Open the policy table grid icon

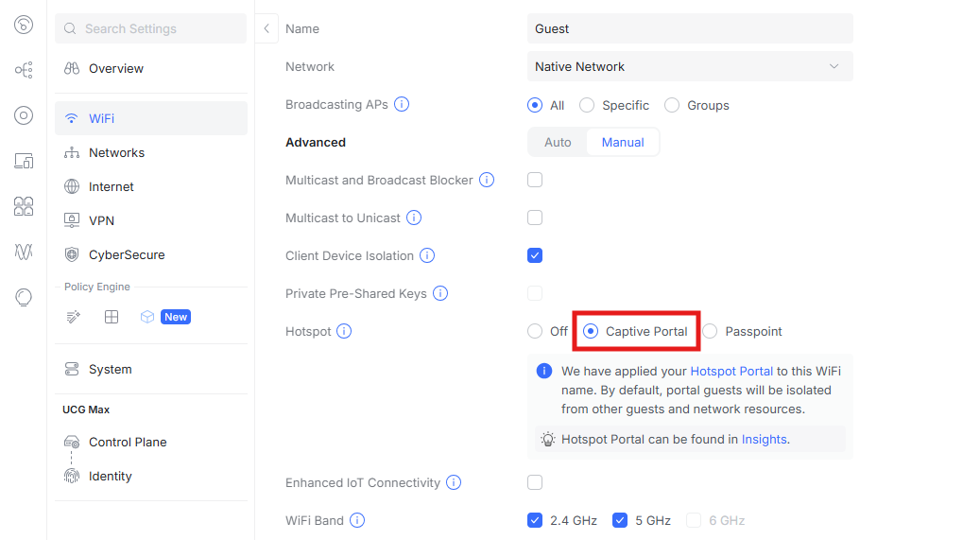[112, 317]
